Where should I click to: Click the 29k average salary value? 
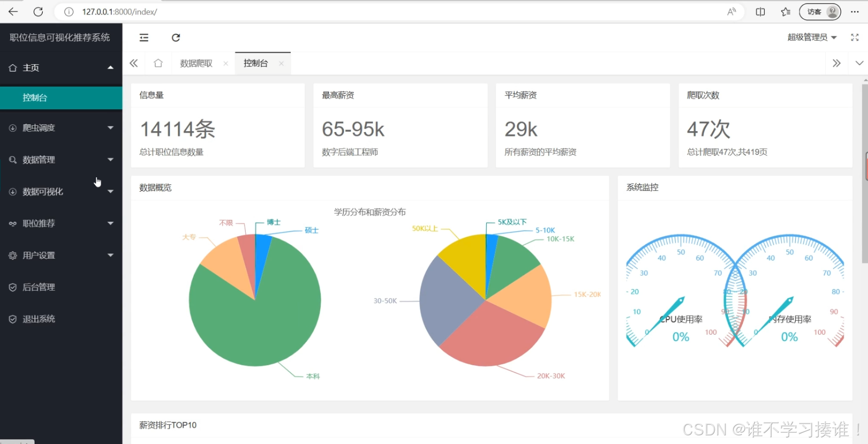[x=521, y=129]
